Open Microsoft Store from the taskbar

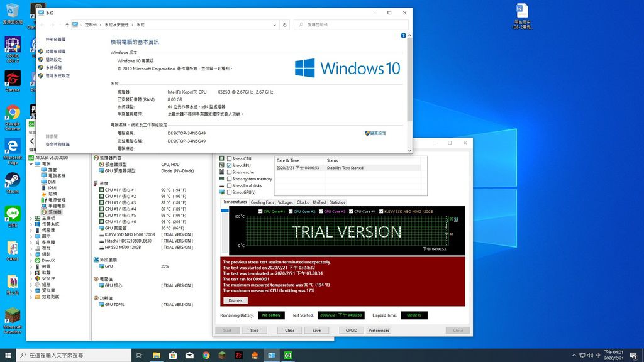click(173, 355)
